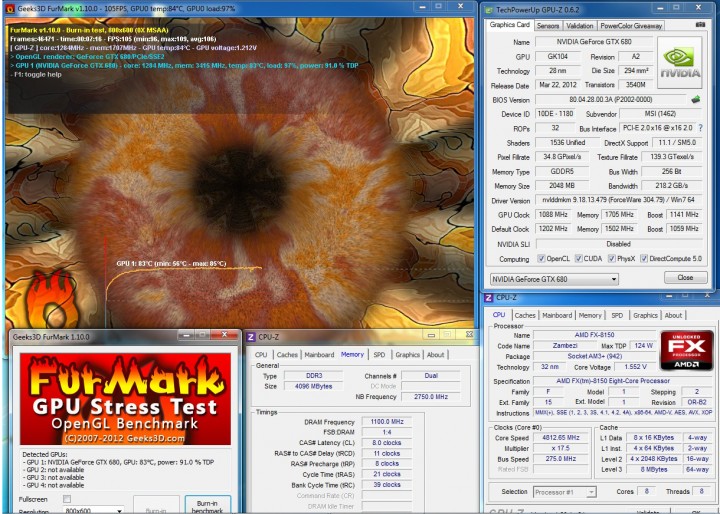Viewport: 720px width, 514px height.
Task: Open the SPD tab in right CPU-Z window
Action: [x=617, y=315]
